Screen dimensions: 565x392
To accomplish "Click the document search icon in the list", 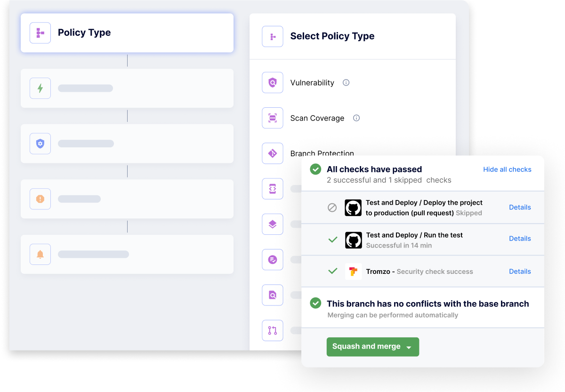I will pyautogui.click(x=272, y=295).
